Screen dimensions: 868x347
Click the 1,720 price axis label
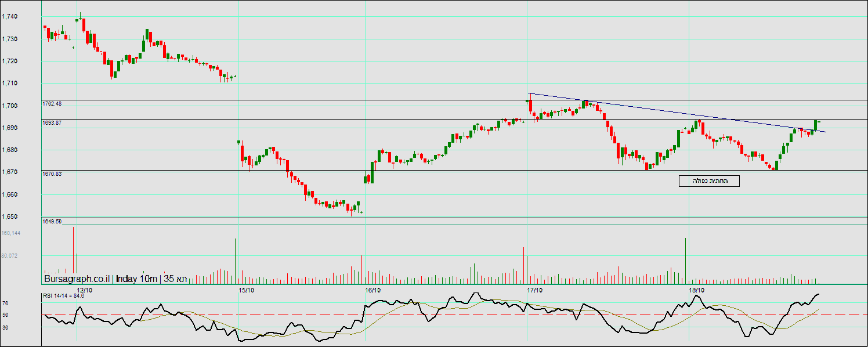pyautogui.click(x=10, y=61)
